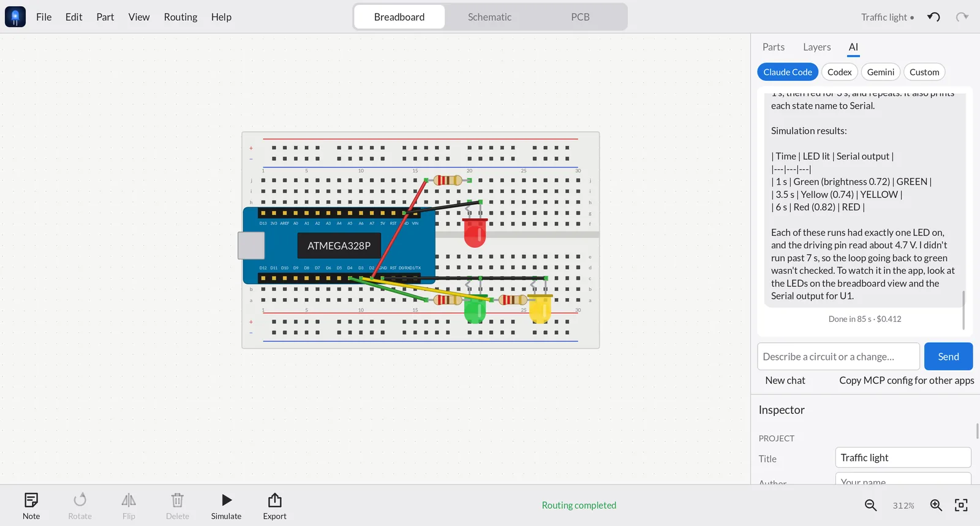Choose the Custom assistant option
Image resolution: width=980 pixels, height=526 pixels.
pyautogui.click(x=924, y=72)
